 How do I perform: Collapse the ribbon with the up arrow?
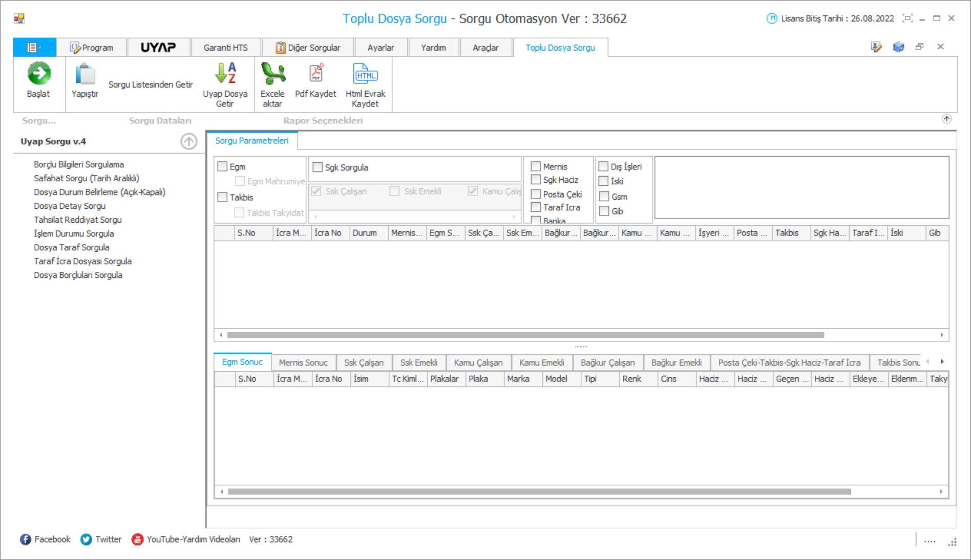point(946,119)
